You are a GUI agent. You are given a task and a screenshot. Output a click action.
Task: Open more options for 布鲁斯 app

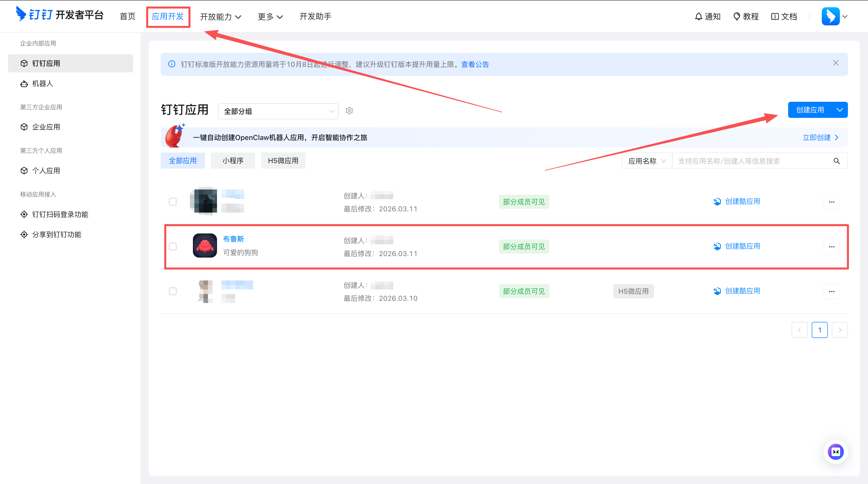point(831,246)
